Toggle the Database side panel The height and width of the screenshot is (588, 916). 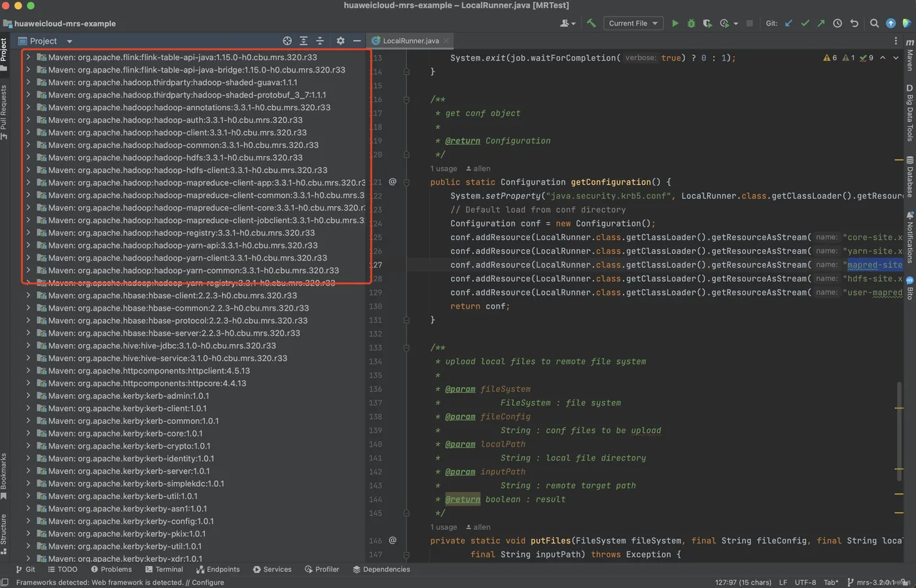tap(909, 177)
